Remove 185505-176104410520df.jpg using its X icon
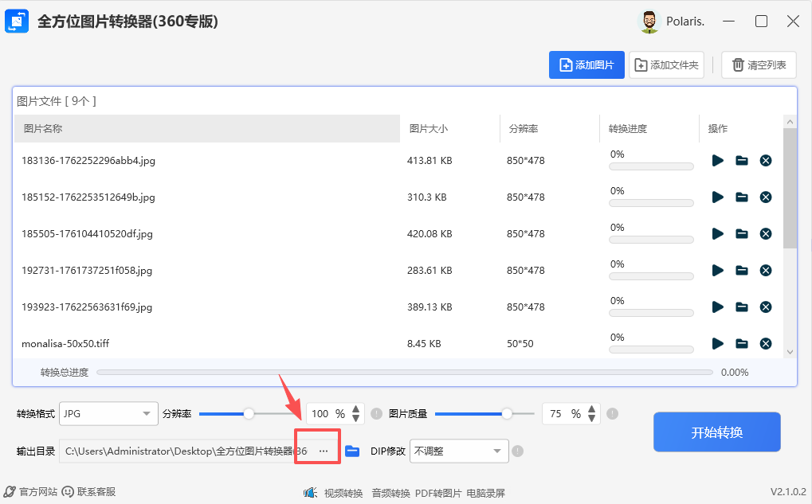 (x=765, y=233)
